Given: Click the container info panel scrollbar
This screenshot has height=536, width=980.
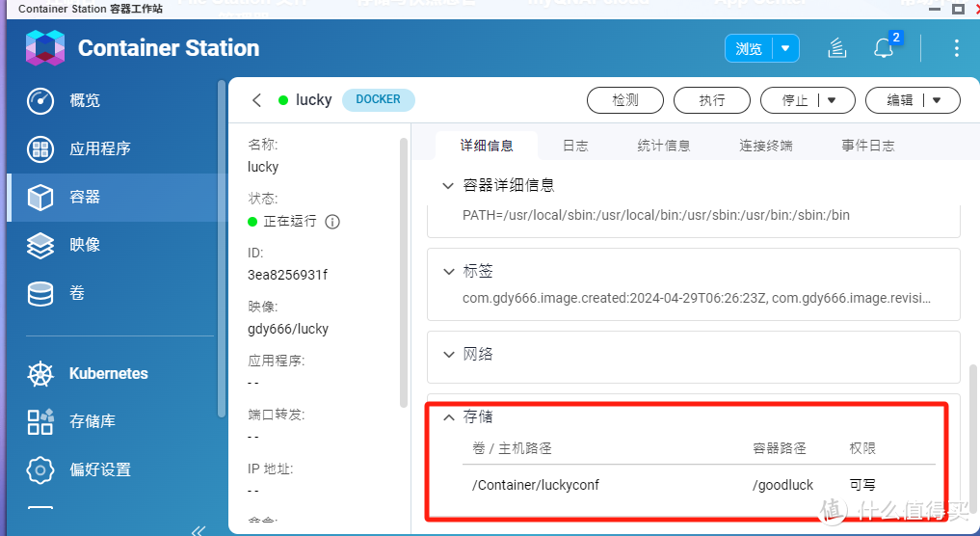Looking at the screenshot, I should (x=403, y=273).
